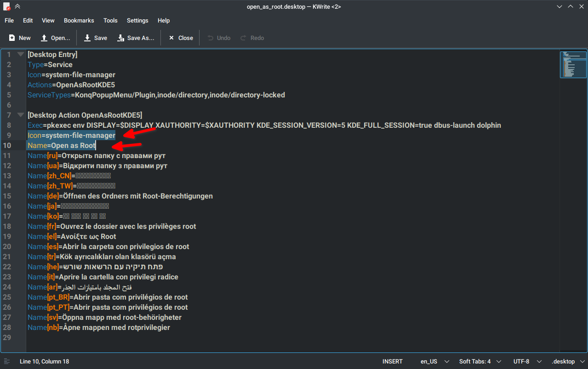Click the document minimap thumbnail
588x369 pixels.
coord(573,65)
